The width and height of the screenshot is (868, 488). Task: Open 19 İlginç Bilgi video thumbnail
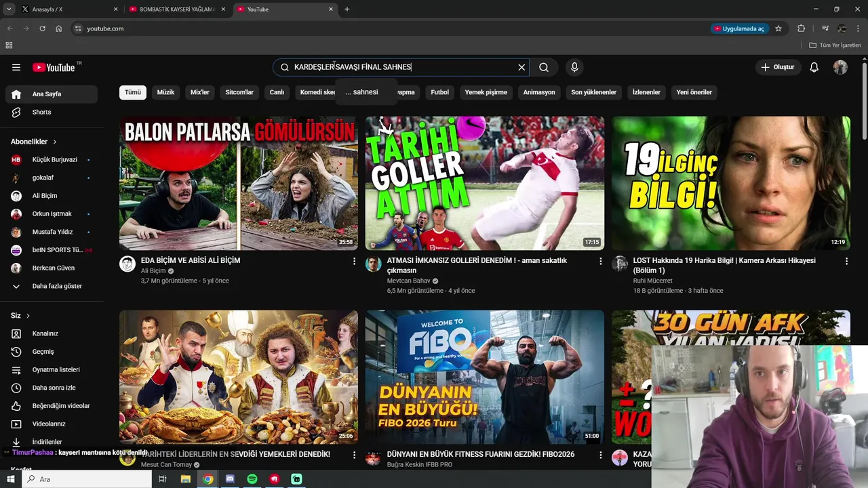coord(731,183)
